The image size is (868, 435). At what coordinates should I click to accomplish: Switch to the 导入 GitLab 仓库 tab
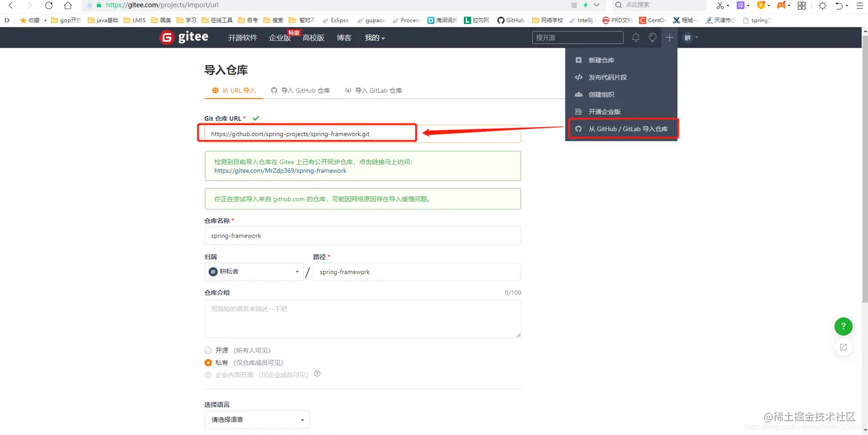coord(373,91)
